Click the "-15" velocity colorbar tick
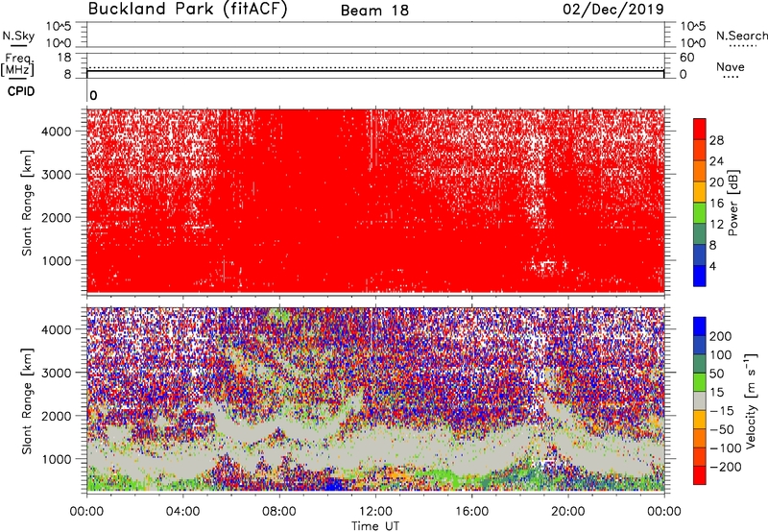This screenshot has width=768, height=532. click(x=722, y=410)
